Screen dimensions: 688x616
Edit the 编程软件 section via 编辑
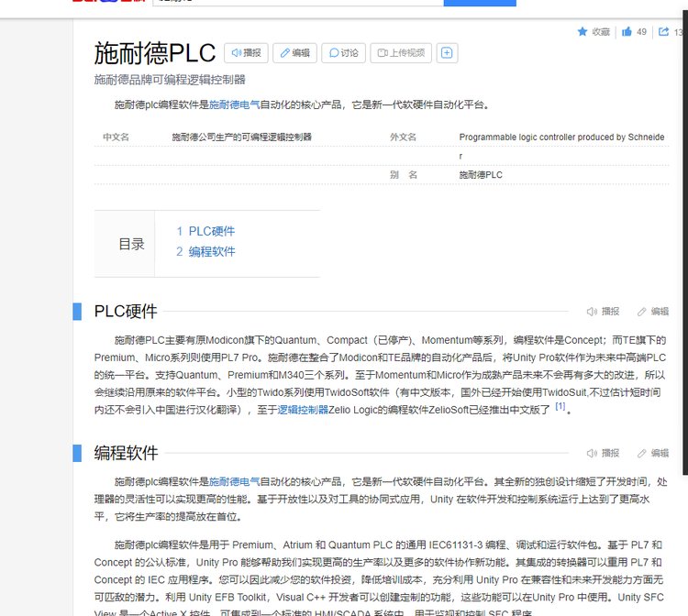coord(653,453)
